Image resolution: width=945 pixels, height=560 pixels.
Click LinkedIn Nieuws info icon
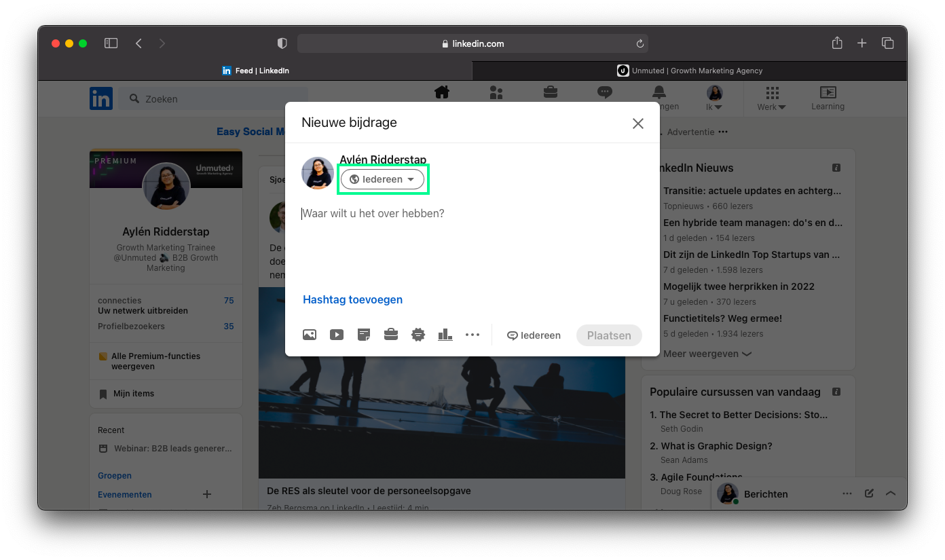tap(836, 168)
